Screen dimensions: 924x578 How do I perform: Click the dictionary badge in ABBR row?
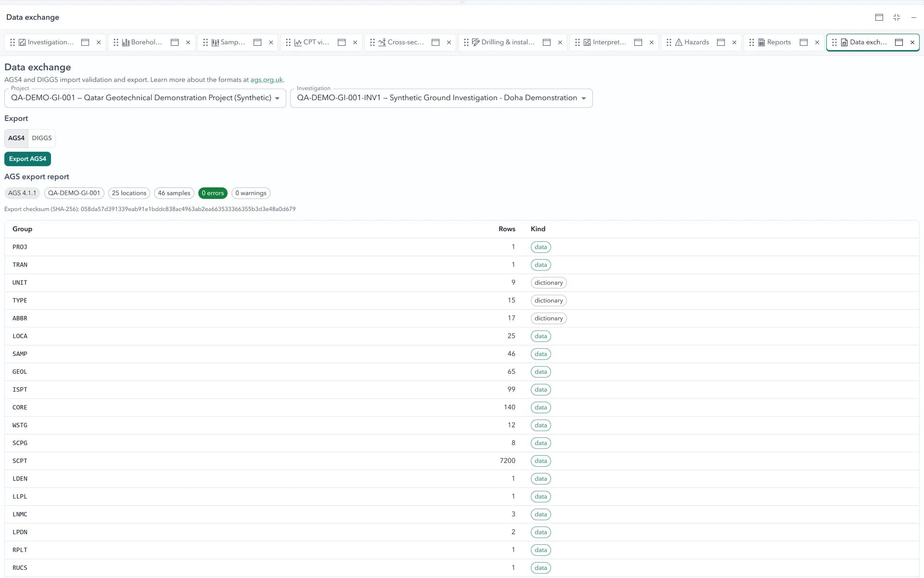(x=549, y=318)
